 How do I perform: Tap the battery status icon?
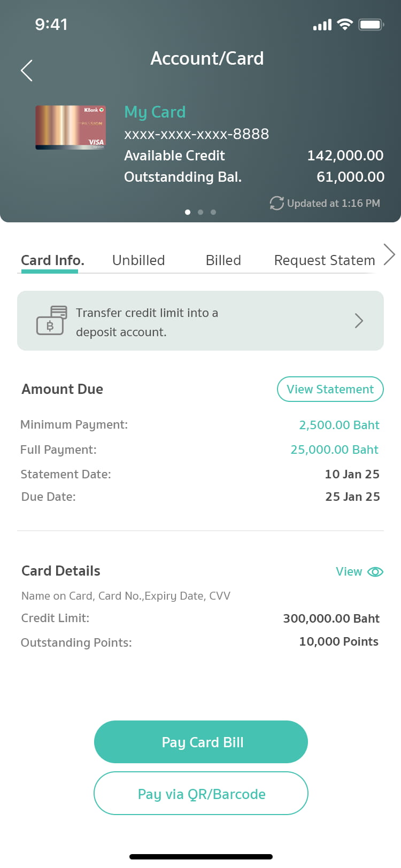pyautogui.click(x=371, y=25)
